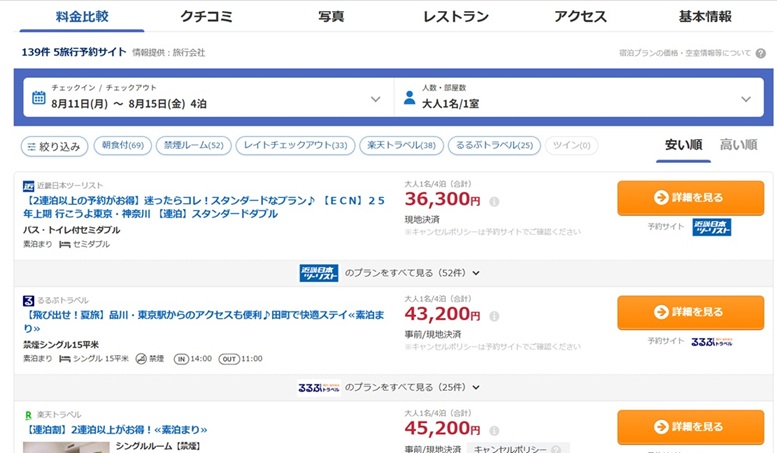Sort results by 高い順
The image size is (777, 453).
coord(738,145)
